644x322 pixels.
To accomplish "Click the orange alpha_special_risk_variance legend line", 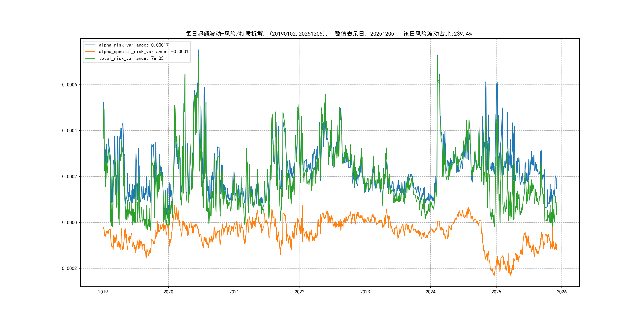I will pyautogui.click(x=90, y=52).
